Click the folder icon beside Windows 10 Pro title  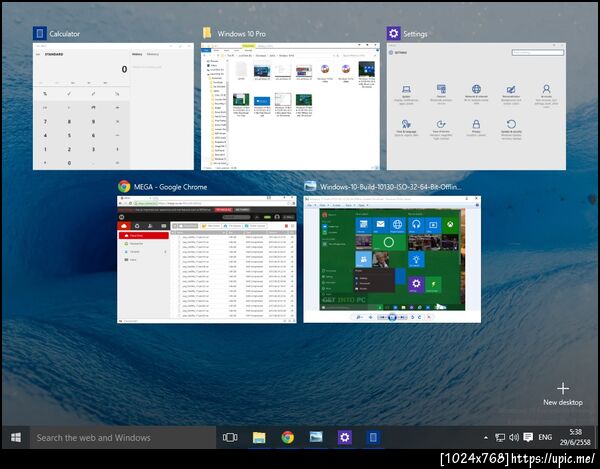[207, 33]
